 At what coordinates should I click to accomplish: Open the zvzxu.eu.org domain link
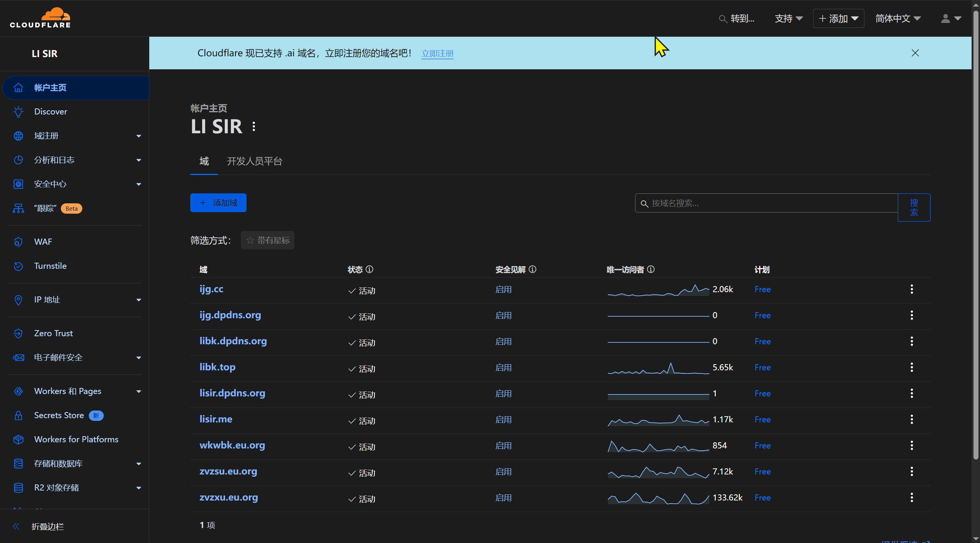[x=229, y=497]
